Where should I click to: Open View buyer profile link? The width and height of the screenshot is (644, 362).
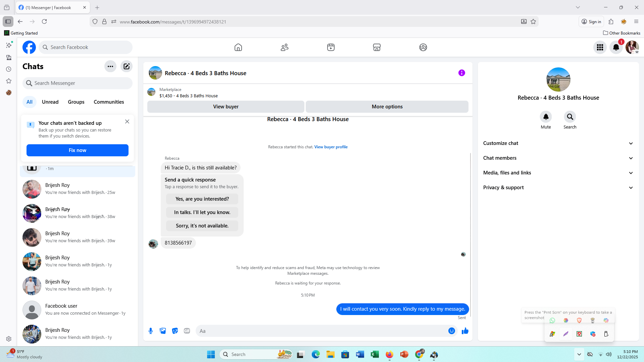331,147
